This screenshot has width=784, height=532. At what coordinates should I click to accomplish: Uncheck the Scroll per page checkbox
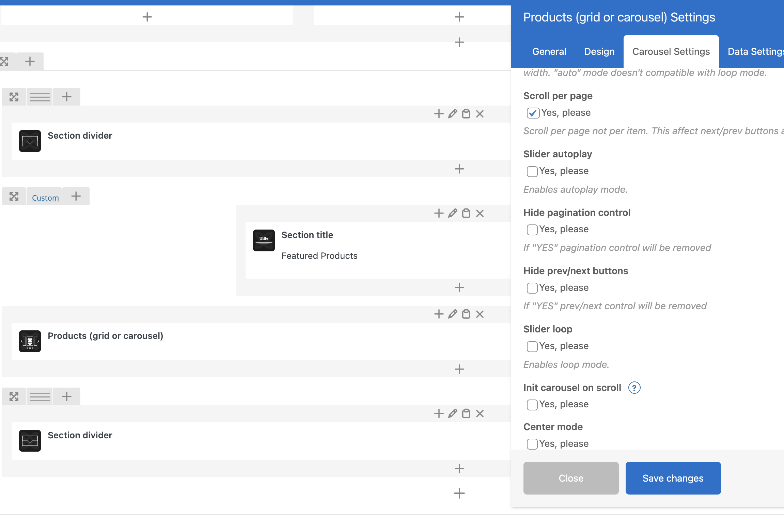(x=533, y=113)
